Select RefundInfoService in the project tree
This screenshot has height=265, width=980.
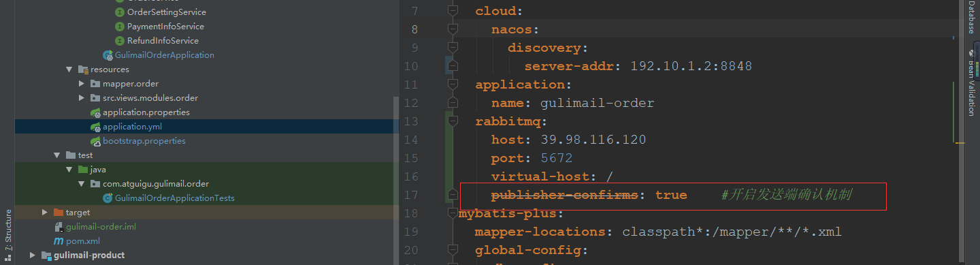[x=163, y=41]
